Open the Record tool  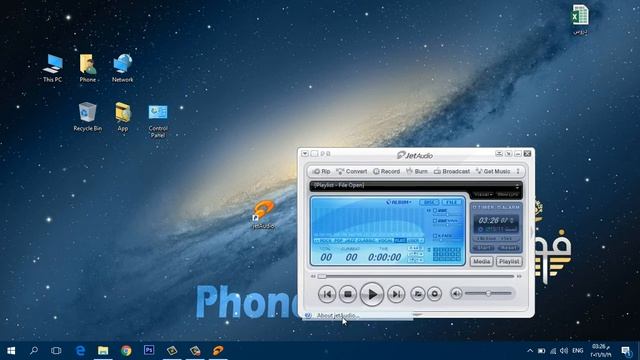click(x=387, y=171)
